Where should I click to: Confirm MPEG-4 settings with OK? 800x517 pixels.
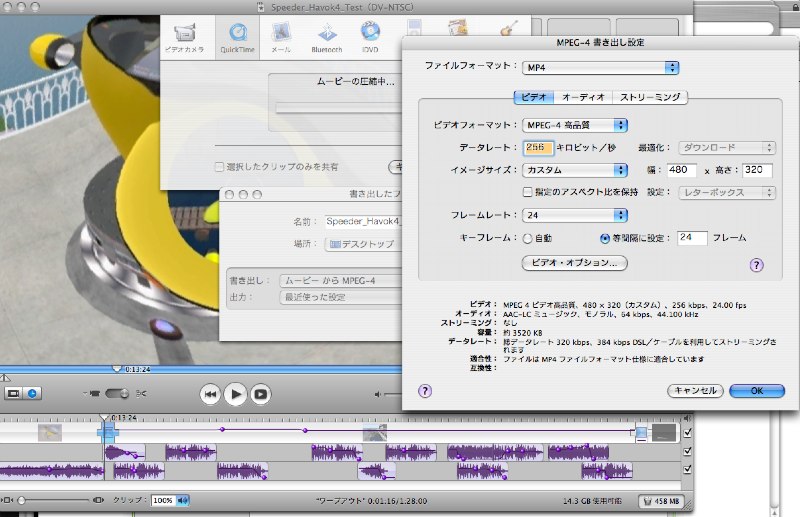pos(757,391)
